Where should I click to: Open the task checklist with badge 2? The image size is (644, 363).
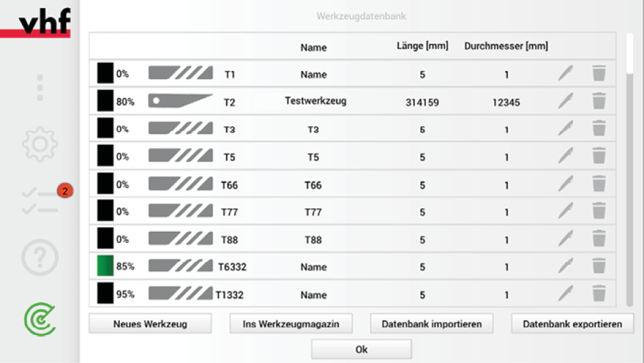click(40, 201)
